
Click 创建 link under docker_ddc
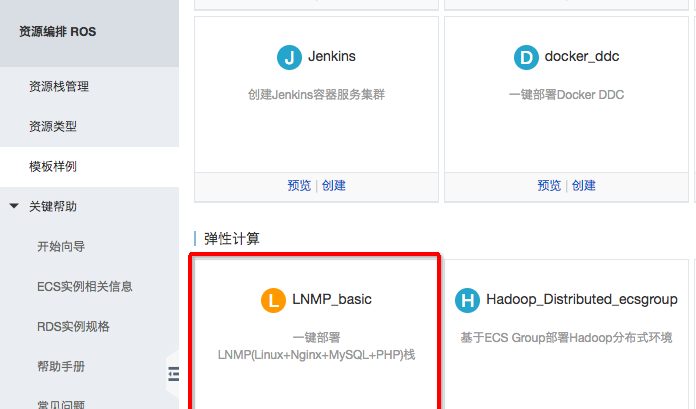[x=584, y=186]
